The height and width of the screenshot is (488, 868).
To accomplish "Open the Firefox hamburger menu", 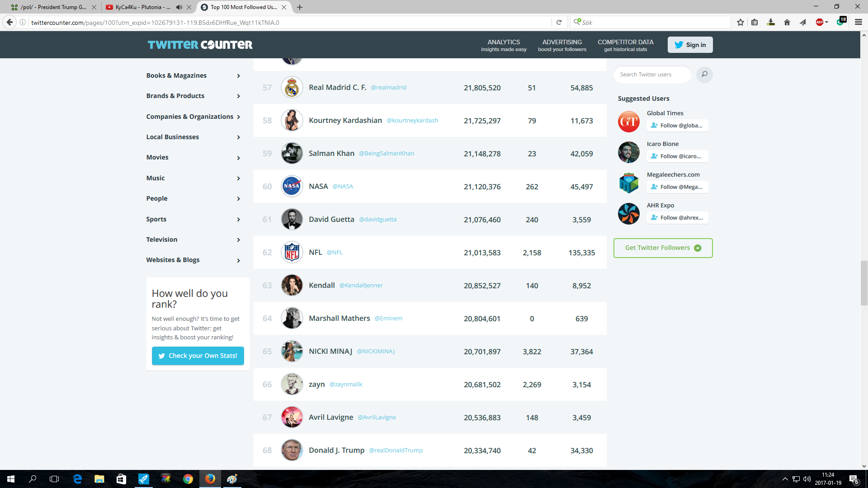I will click(859, 22).
